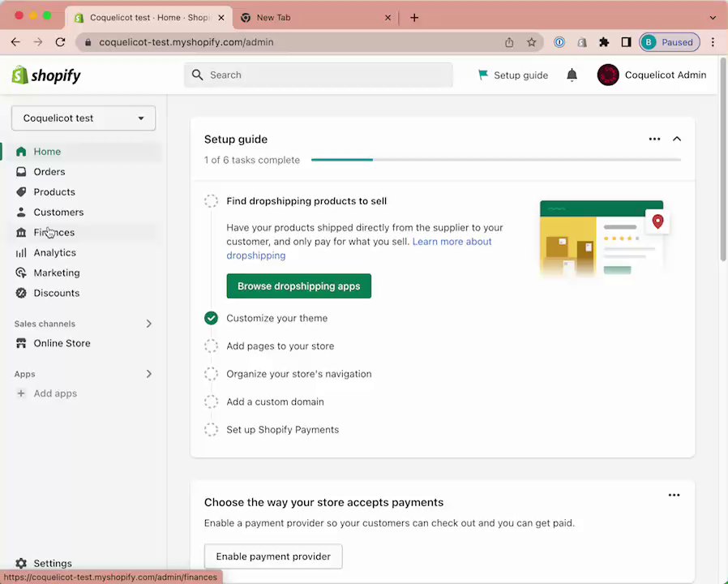
Task: Go back using the browser back arrow
Action: (15, 42)
